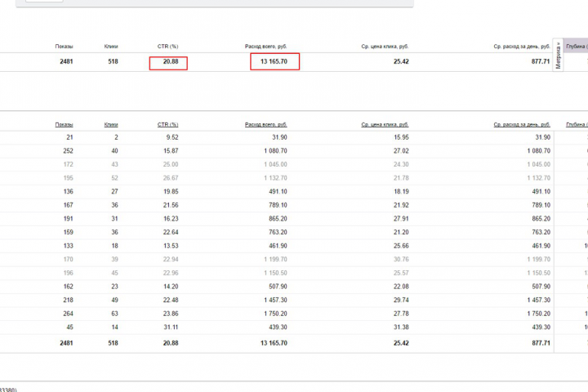Select CTR value 23.86

[171, 314]
